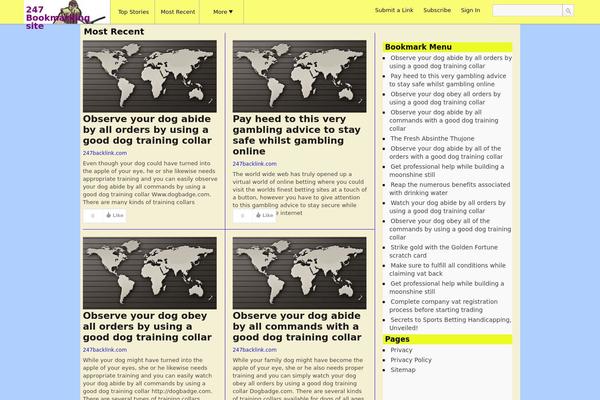Click the Subscribe link
600x400 pixels.
[x=437, y=10]
